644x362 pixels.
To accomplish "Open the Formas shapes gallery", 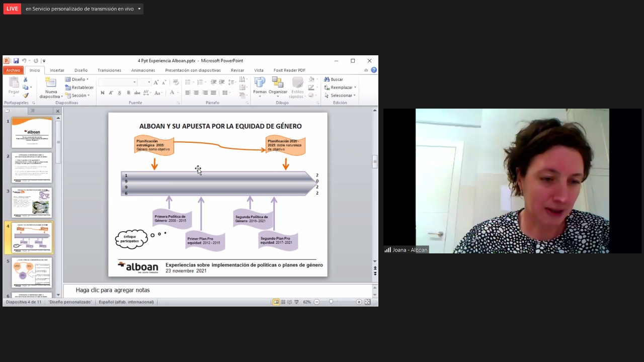I will 260,82.
